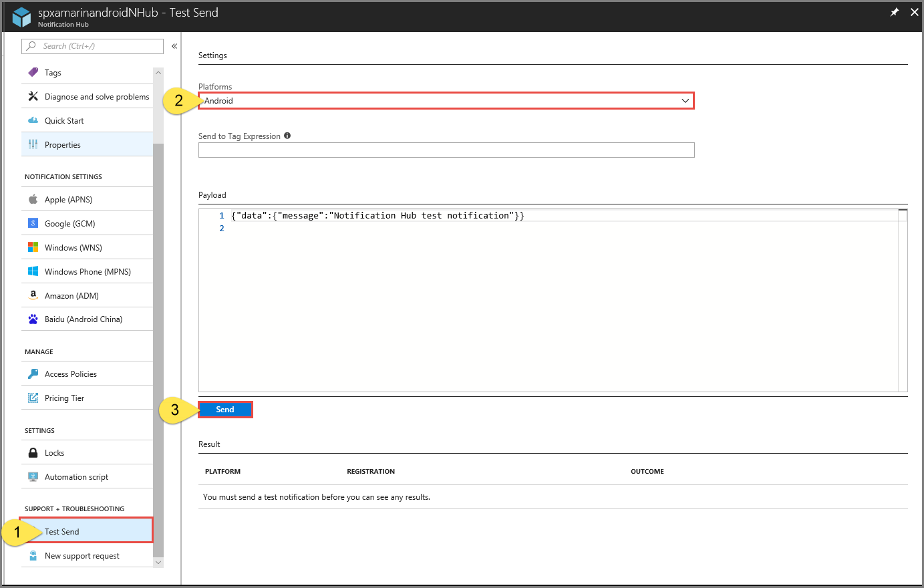Click the Send button
Screen dimensions: 924x588
[225, 409]
